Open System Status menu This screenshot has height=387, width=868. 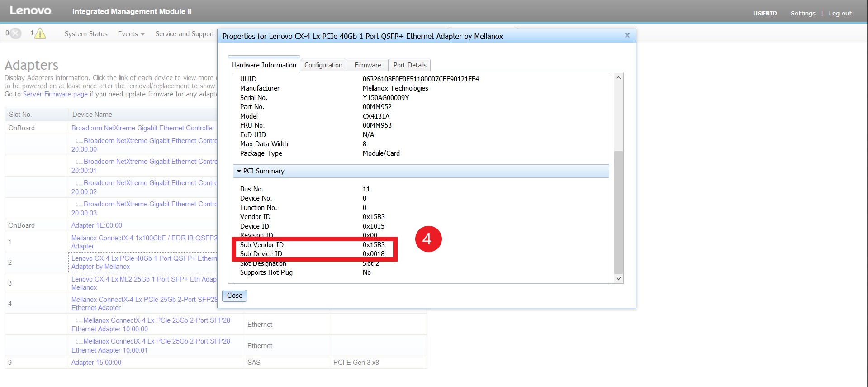point(86,34)
